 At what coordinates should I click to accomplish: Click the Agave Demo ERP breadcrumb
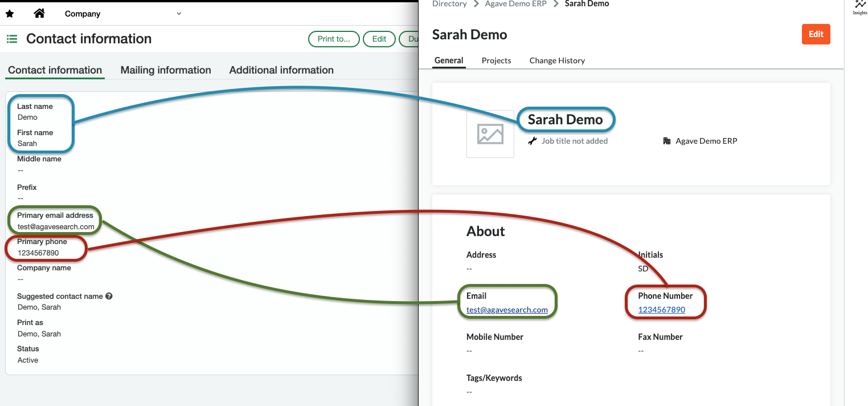pos(515,4)
